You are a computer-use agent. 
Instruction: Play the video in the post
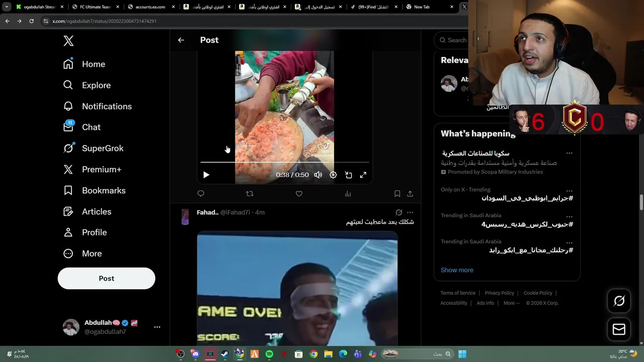206,175
